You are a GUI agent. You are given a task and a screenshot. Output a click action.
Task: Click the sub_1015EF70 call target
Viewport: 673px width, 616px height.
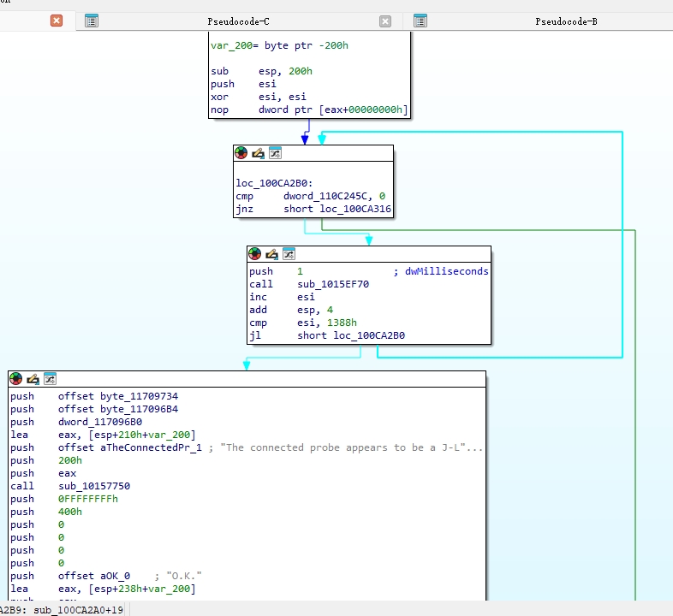point(333,284)
